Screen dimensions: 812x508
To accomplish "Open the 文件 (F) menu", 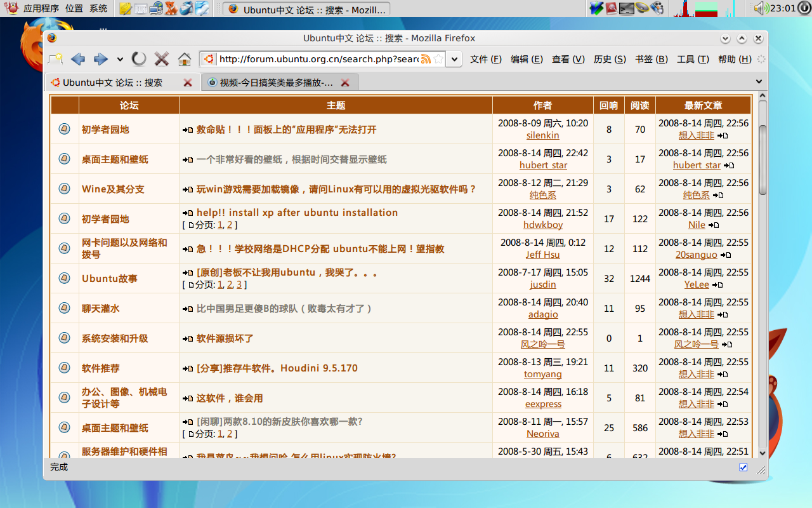I will (486, 59).
